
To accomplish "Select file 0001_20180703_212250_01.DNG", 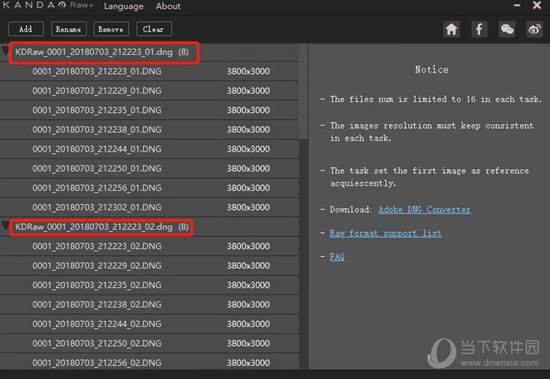I will pyautogui.click(x=149, y=168).
